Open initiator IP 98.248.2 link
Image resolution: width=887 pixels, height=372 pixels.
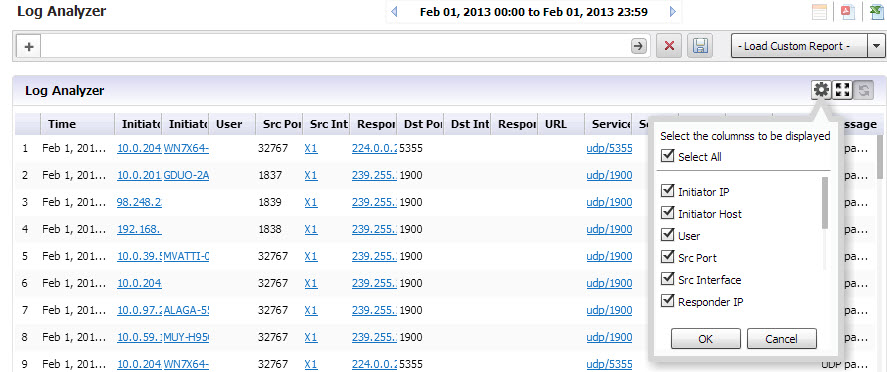point(139,202)
